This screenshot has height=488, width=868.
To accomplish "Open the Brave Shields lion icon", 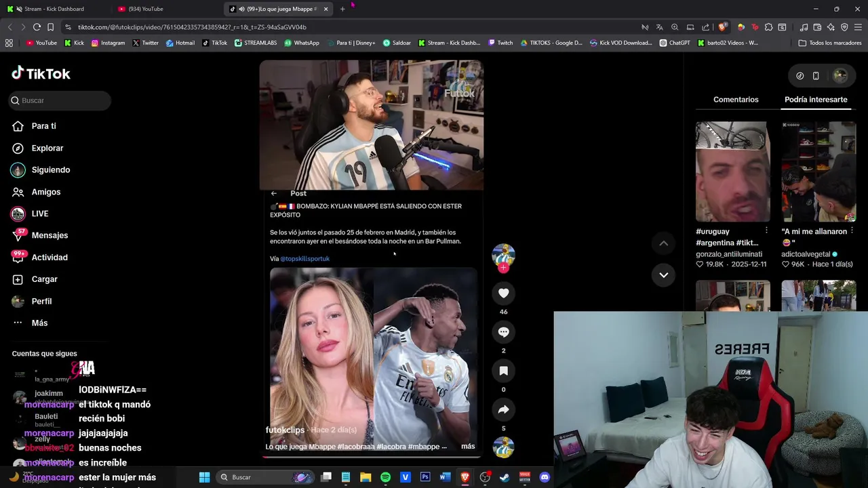I will [723, 27].
